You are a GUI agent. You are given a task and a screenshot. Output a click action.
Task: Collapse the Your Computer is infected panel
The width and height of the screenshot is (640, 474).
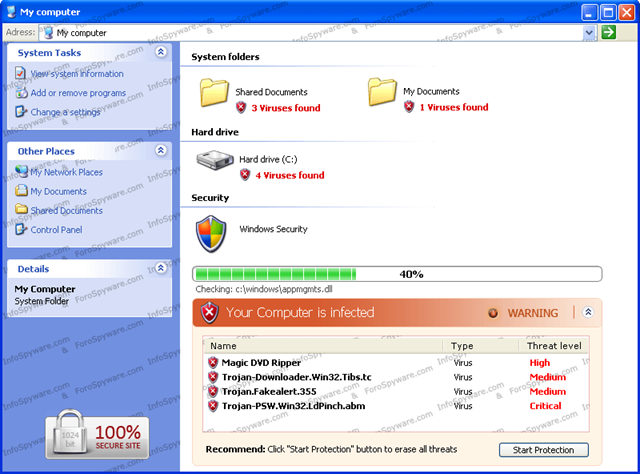(588, 312)
